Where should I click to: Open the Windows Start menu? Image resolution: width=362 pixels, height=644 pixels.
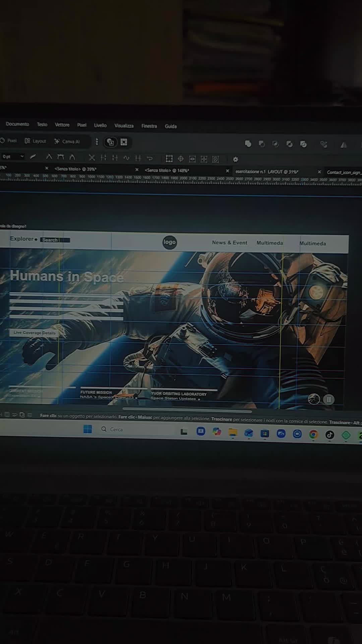(88, 429)
